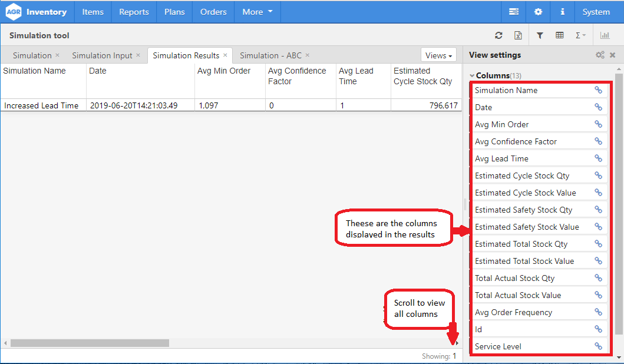Click the refresh icon in the toolbar
Viewport: 624px width, 364px height.
(498, 35)
